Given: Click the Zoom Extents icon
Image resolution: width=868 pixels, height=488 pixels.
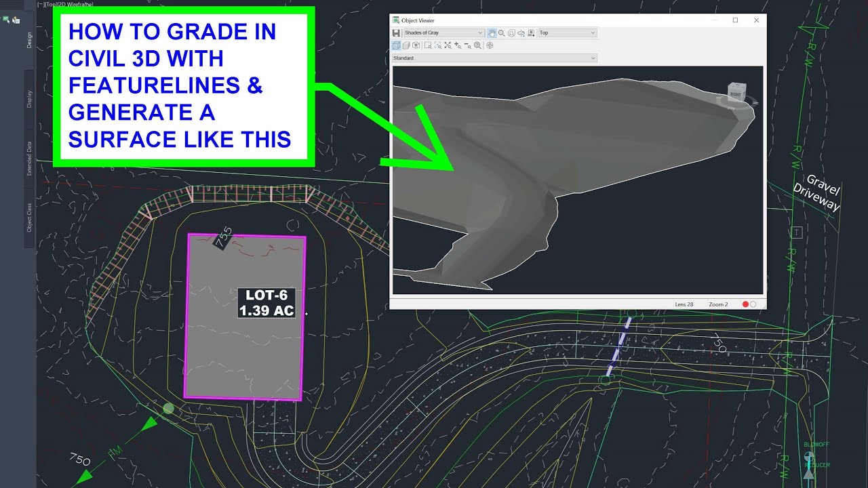Looking at the screenshot, I should [448, 45].
